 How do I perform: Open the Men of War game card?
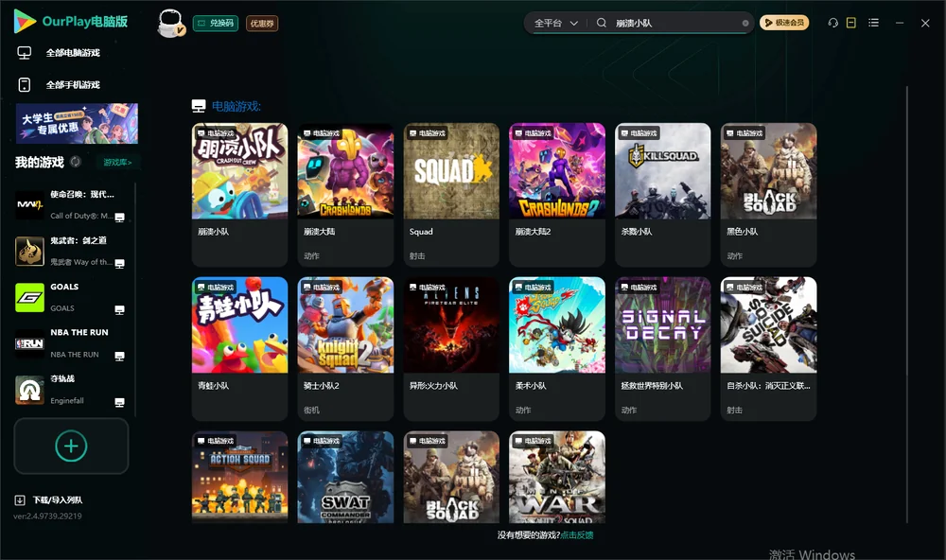click(557, 477)
